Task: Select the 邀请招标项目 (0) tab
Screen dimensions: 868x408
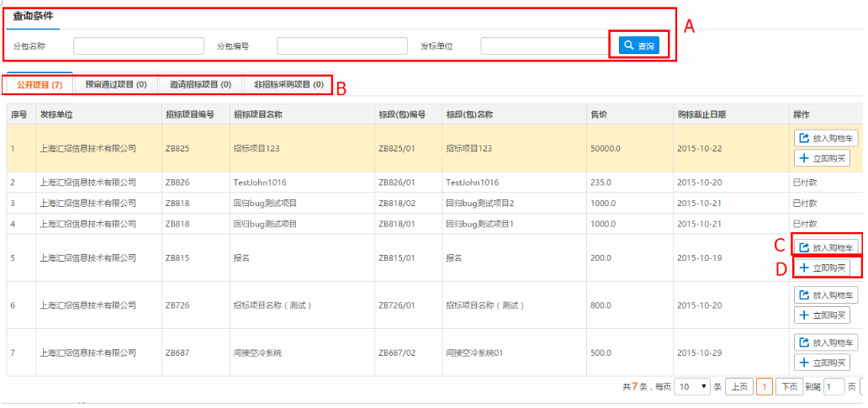Action: (200, 85)
